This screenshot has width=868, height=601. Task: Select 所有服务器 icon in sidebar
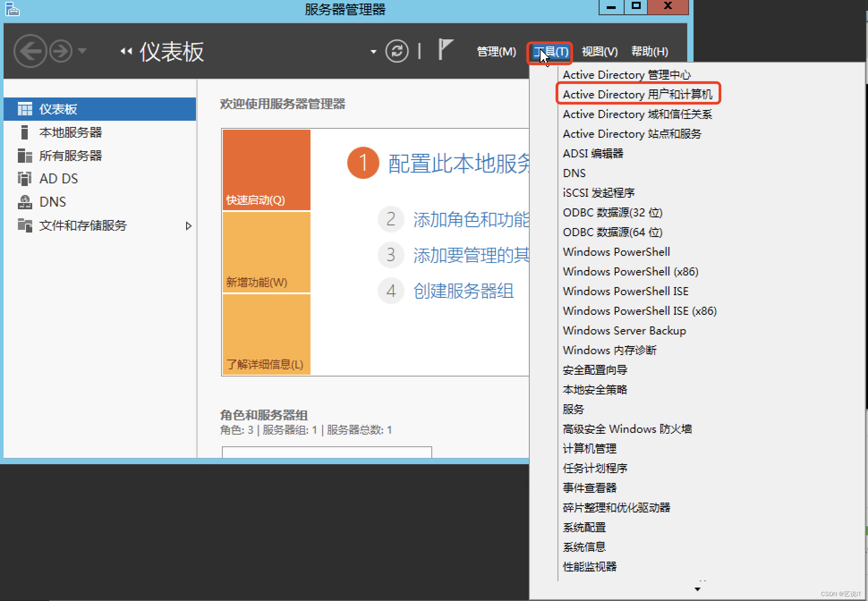(x=25, y=156)
